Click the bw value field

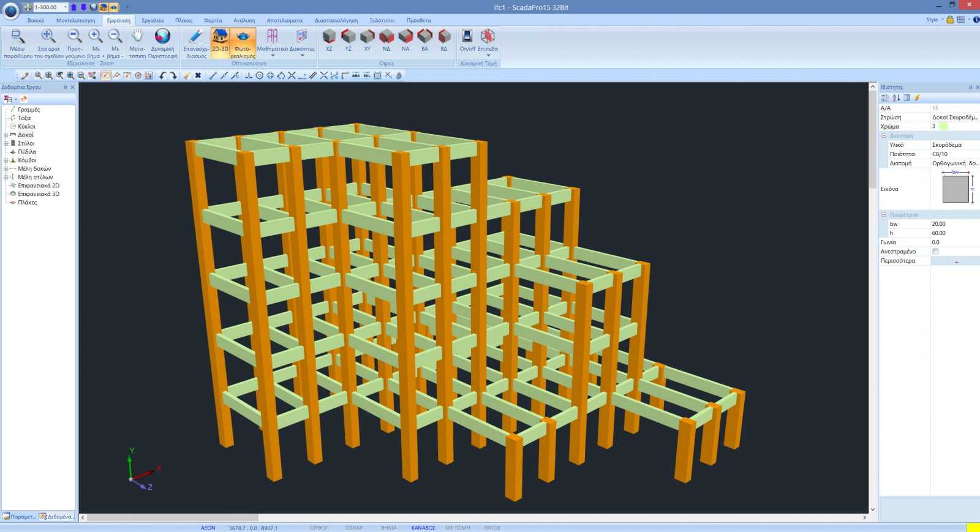click(954, 224)
